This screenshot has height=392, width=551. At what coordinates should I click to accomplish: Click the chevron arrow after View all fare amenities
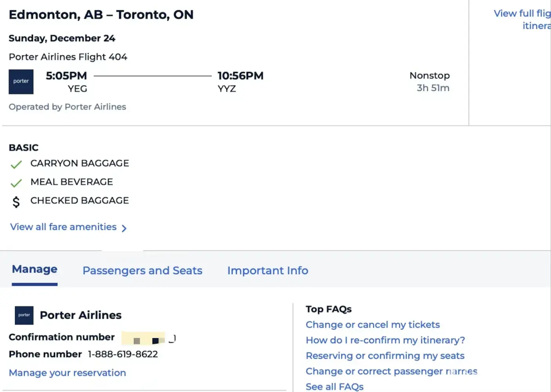click(124, 228)
